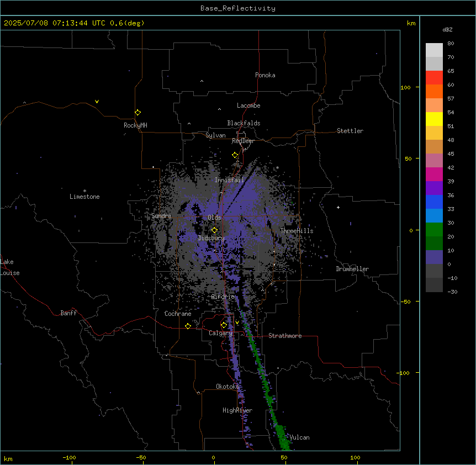The width and height of the screenshot is (476, 465).
Task: Click the Base_Reflectivity title
Action: click(x=238, y=8)
